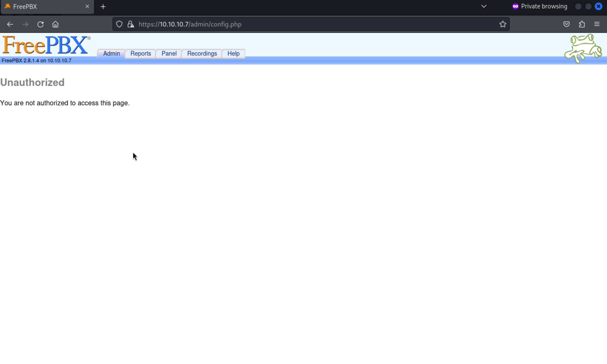Screen dimensions: 607x364
Task: Click the browser back arrow
Action: tap(10, 24)
